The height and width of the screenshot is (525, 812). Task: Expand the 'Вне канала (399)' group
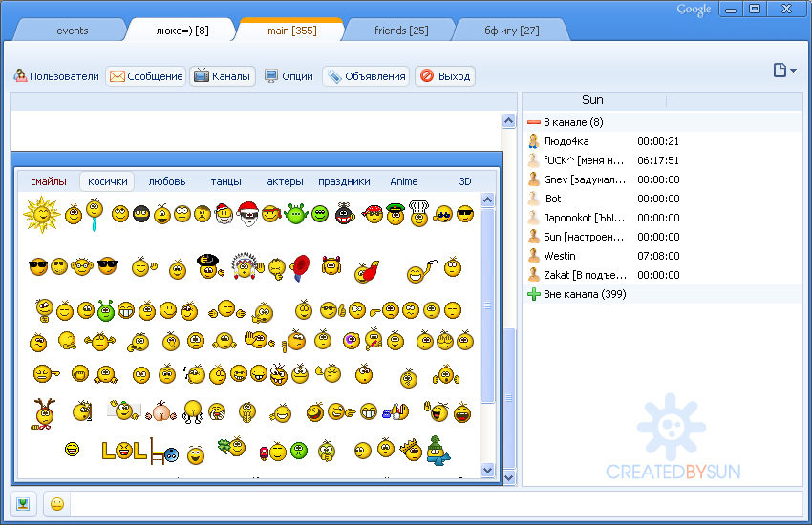(534, 294)
